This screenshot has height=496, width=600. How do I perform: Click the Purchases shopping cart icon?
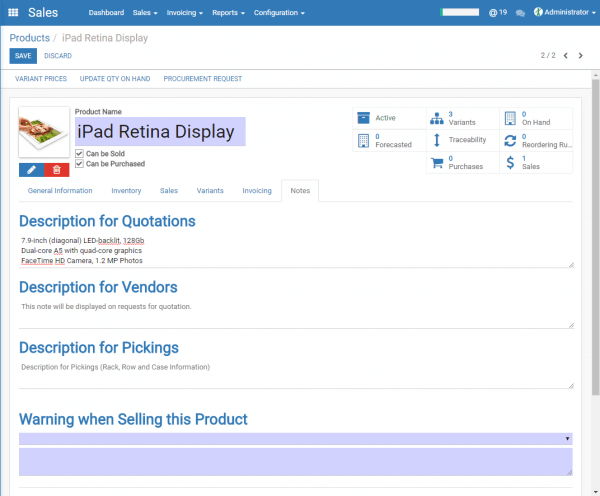tap(437, 163)
